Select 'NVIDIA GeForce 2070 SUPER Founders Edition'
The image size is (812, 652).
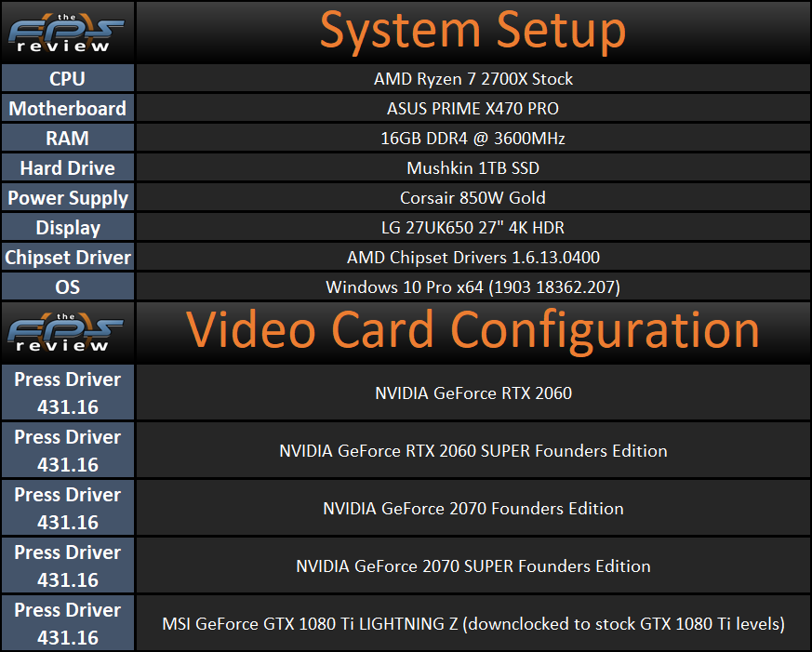(473, 566)
